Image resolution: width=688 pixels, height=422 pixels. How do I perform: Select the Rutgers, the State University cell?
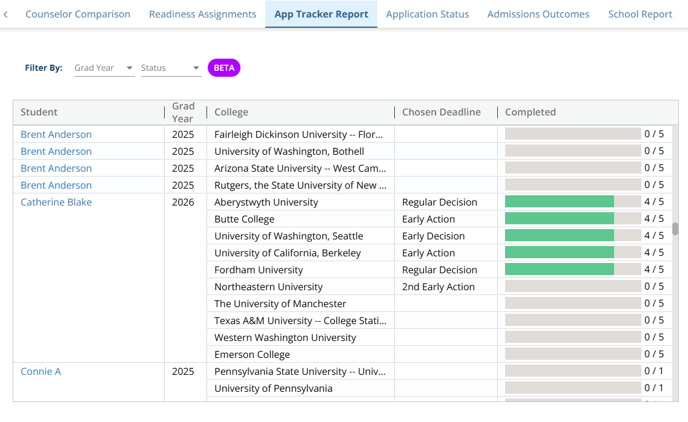point(301,185)
